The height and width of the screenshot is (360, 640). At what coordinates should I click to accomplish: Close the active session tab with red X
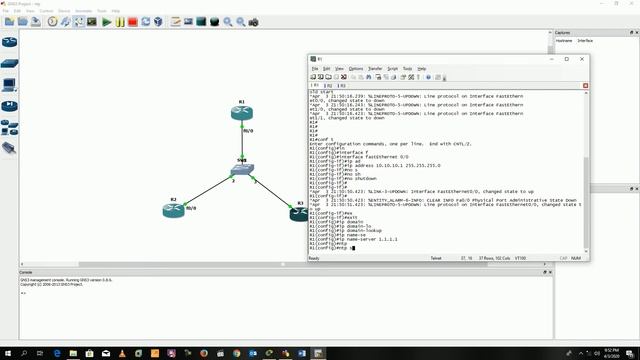(585, 86)
